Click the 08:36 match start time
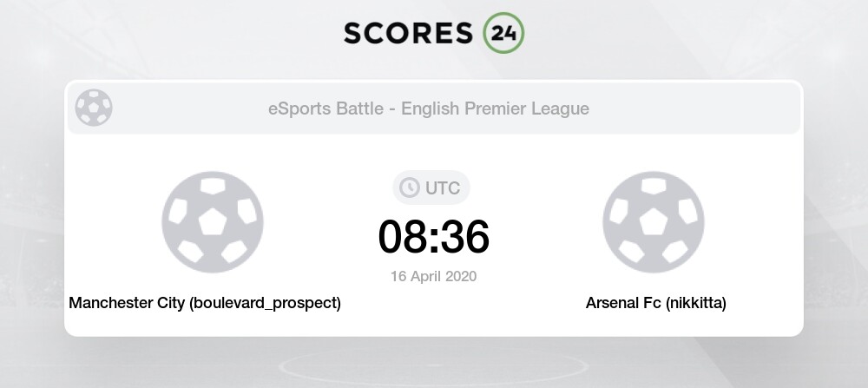The image size is (868, 388). [x=433, y=236]
